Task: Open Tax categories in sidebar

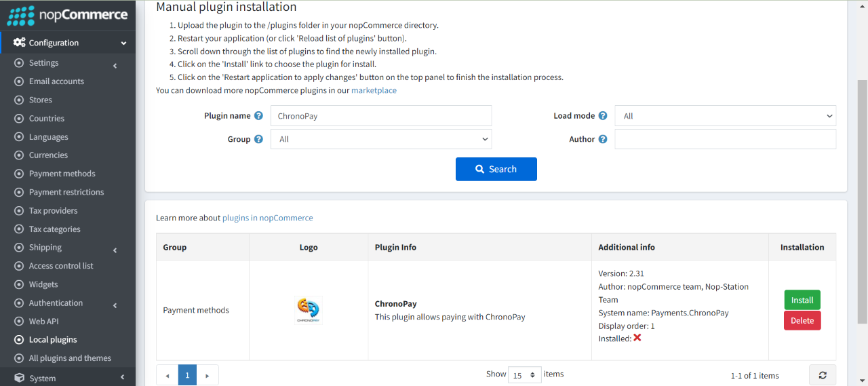Action: pos(55,229)
